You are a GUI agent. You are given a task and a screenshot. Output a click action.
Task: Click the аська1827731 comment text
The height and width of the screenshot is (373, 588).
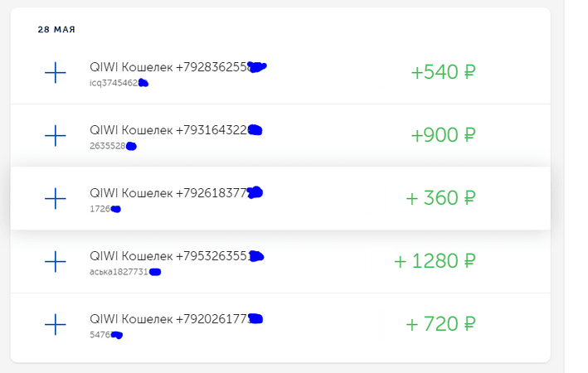pos(125,272)
